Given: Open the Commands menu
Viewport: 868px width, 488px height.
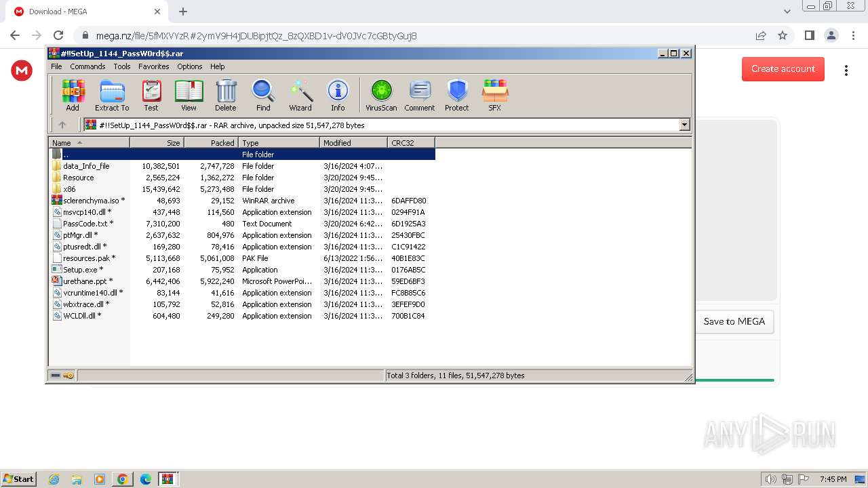Looking at the screenshot, I should pyautogui.click(x=87, y=66).
